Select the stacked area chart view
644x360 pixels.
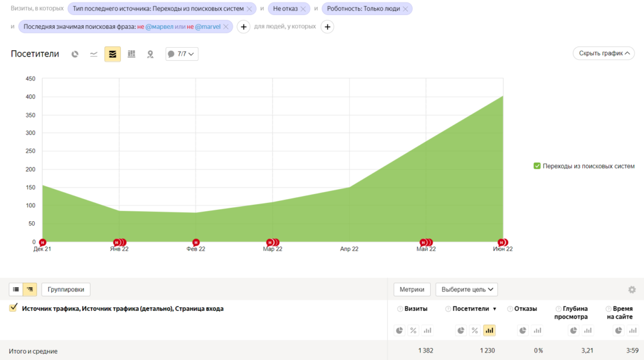coord(113,54)
